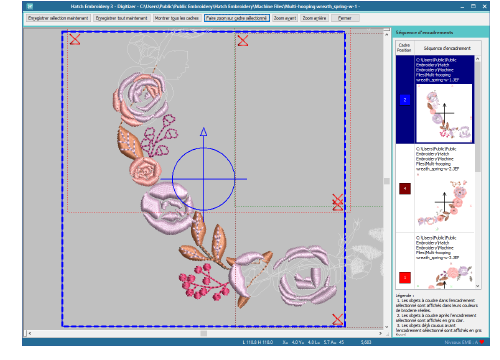Open the wreath_spring-w-1 hooping thumbnail
This screenshot has width=500, height=360.
(444, 113)
